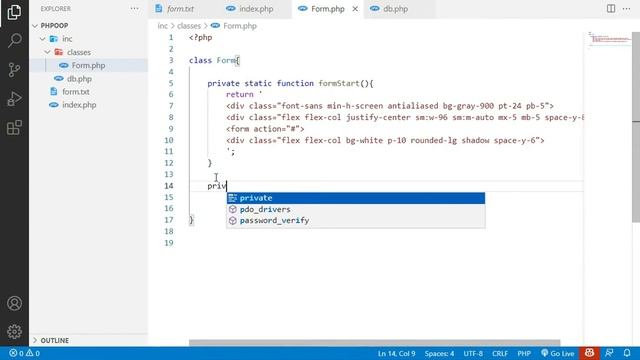Change indentation via Spaces: 4
Image resolution: width=640 pixels, height=360 pixels.
439,353
